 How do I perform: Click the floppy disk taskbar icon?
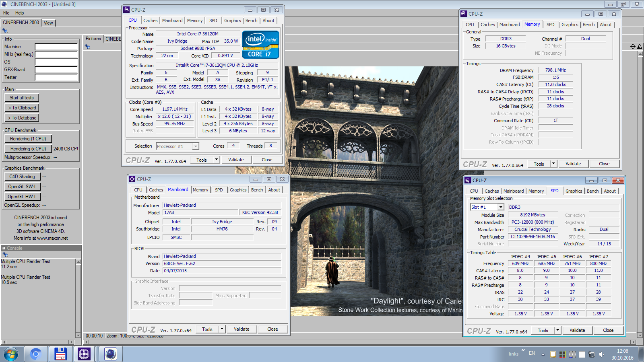click(x=60, y=354)
